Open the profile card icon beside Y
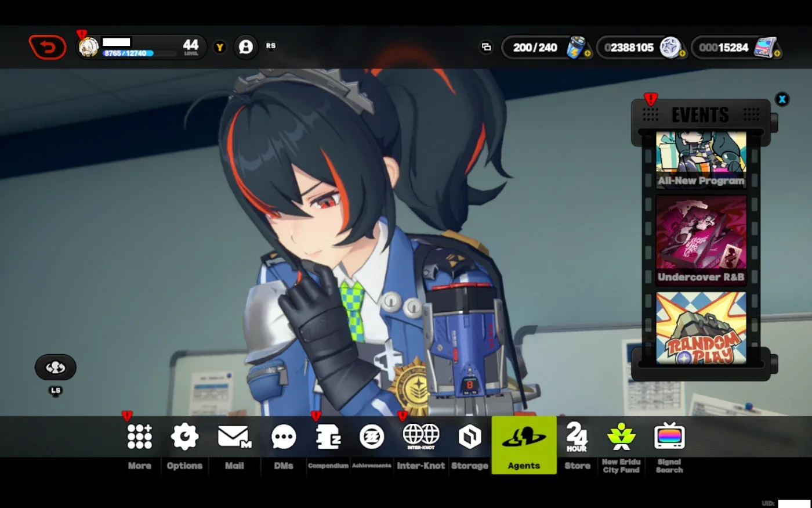 246,47
